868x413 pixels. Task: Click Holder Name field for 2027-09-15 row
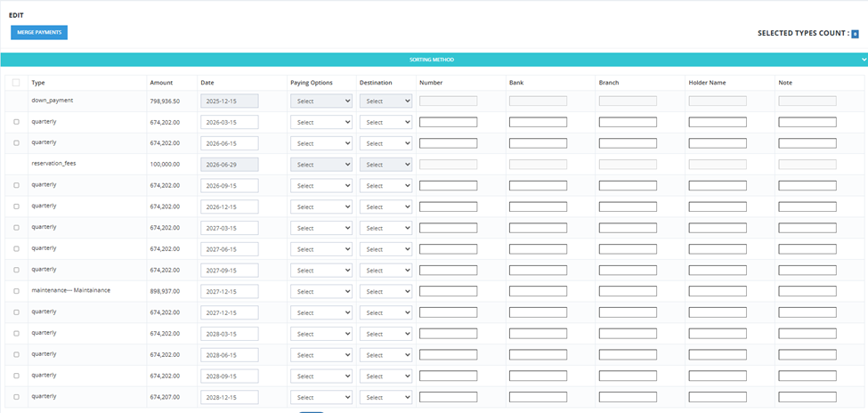(718, 271)
